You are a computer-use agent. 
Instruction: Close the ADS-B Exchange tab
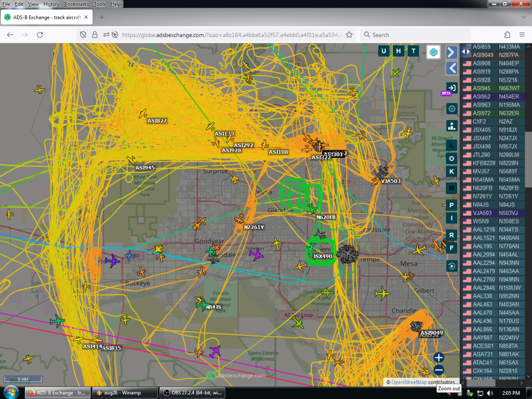[x=86, y=17]
